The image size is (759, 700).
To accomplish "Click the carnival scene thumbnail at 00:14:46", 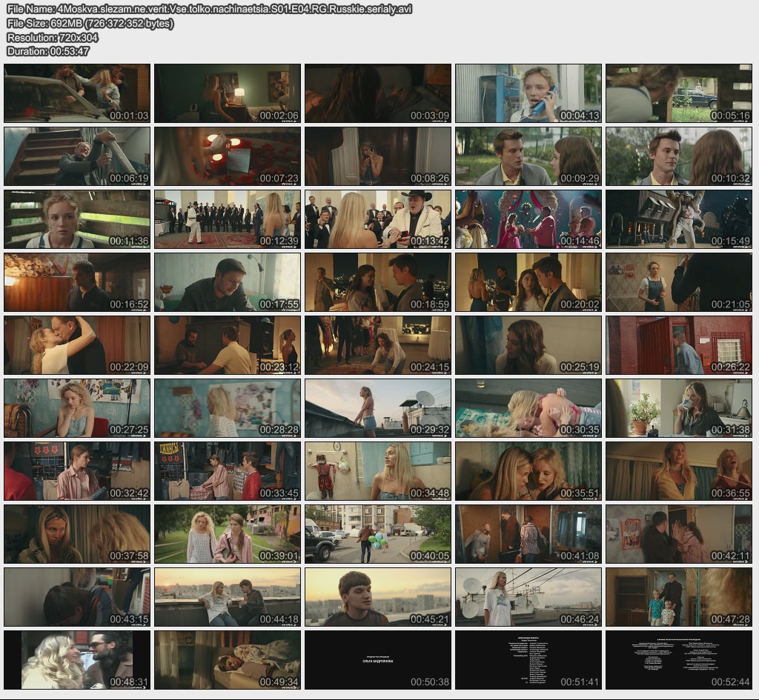I will (528, 219).
